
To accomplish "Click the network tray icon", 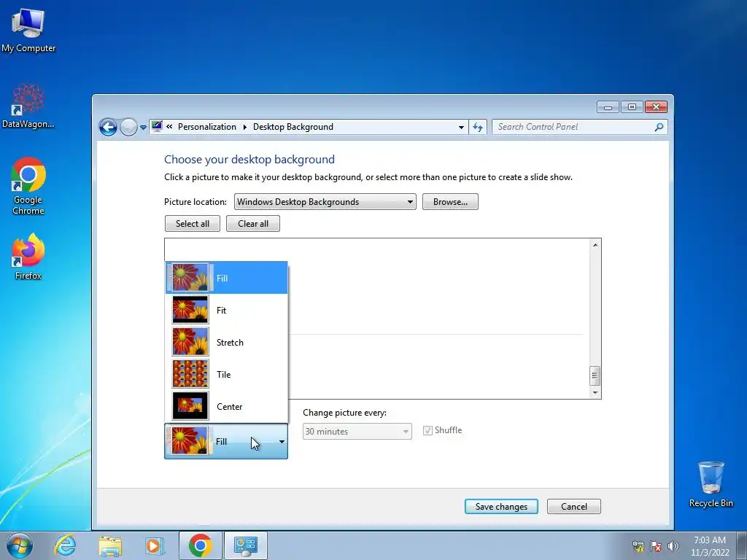I will (638, 546).
